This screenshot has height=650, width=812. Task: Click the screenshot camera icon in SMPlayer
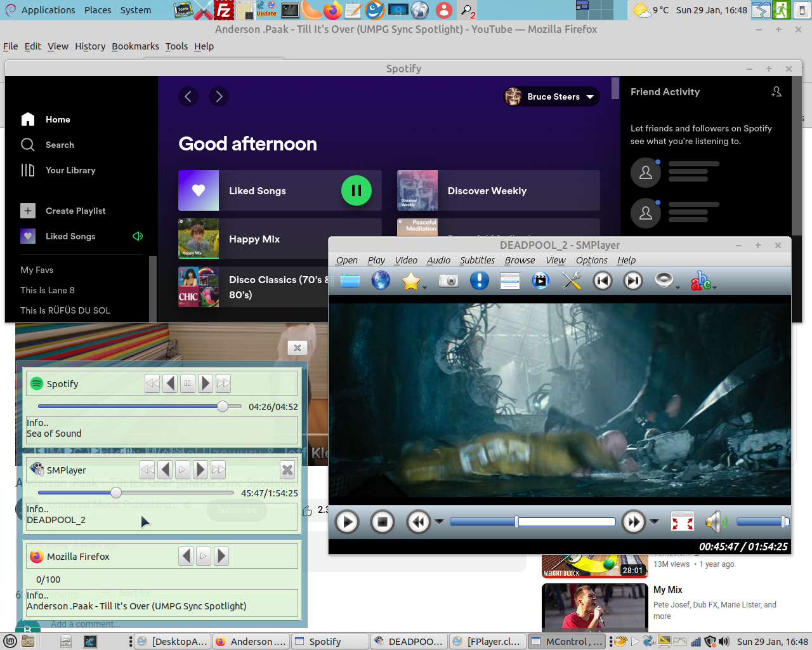coord(449,281)
